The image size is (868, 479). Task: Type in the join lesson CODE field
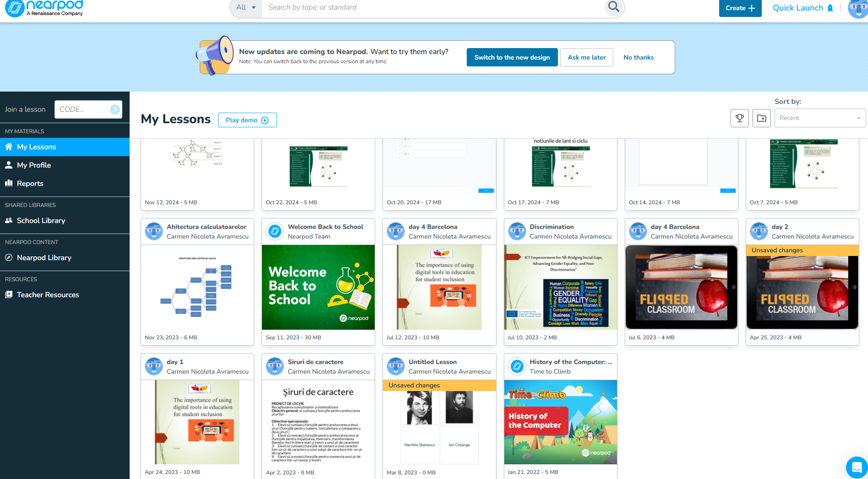pos(82,109)
